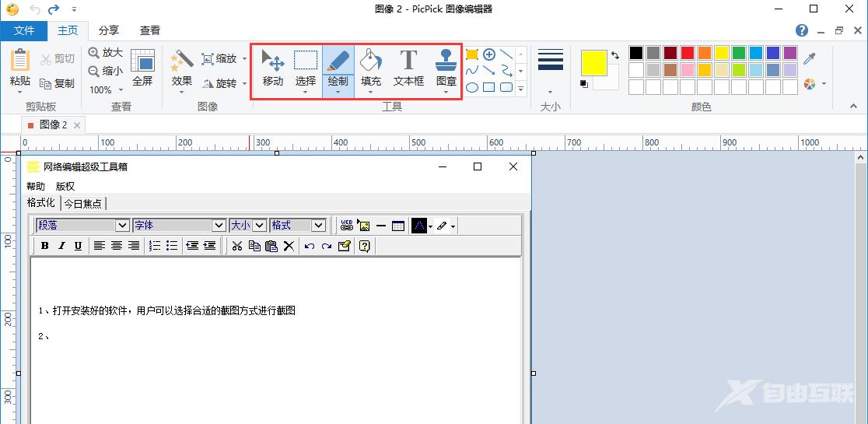Choose the rectangle shape

click(488, 87)
